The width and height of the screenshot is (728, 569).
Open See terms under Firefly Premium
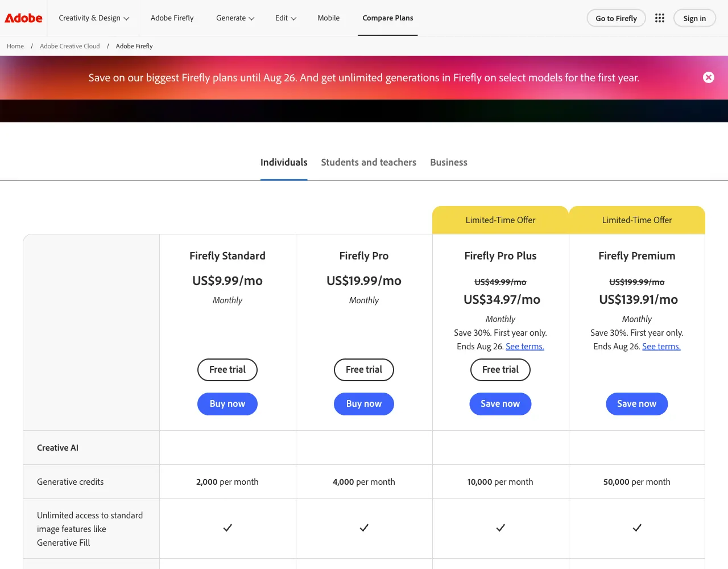(x=661, y=347)
